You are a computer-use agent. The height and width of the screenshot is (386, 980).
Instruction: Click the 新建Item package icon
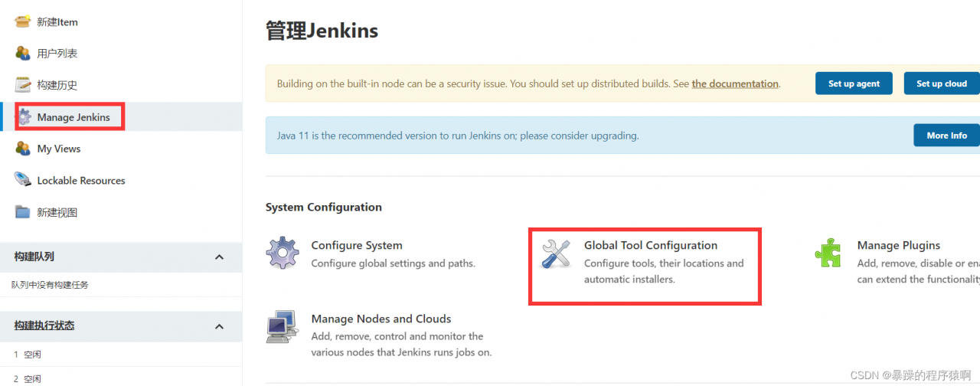coord(23,21)
